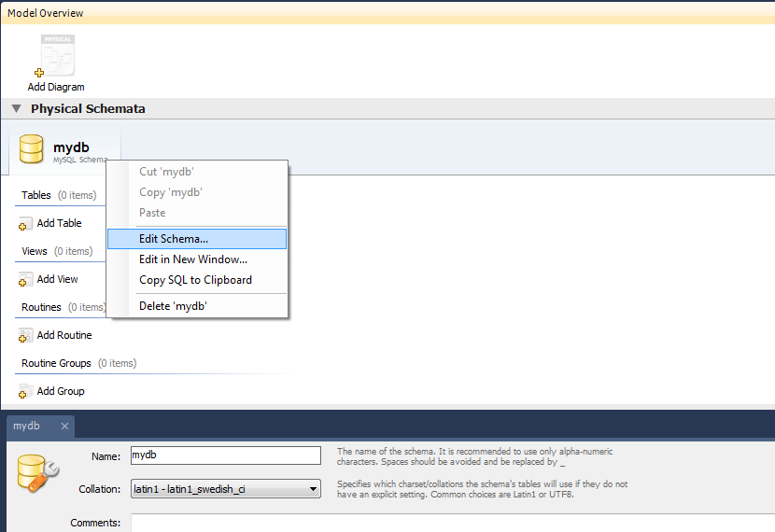Select Delete 'mydb' menu entry
This screenshot has height=532, width=775.
click(197, 306)
